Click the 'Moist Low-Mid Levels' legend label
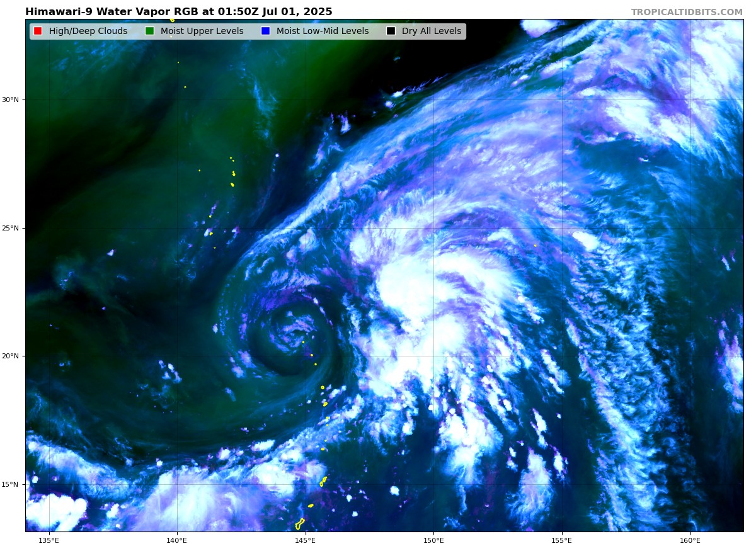 (x=323, y=31)
